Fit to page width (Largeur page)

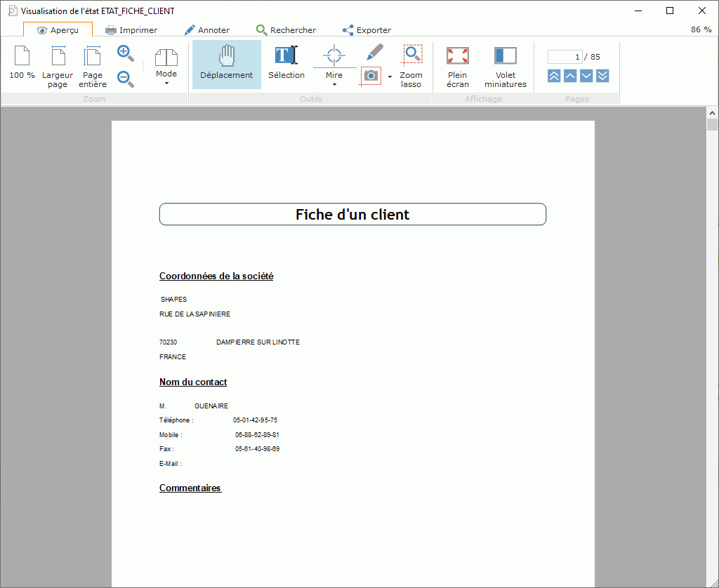tap(58, 67)
